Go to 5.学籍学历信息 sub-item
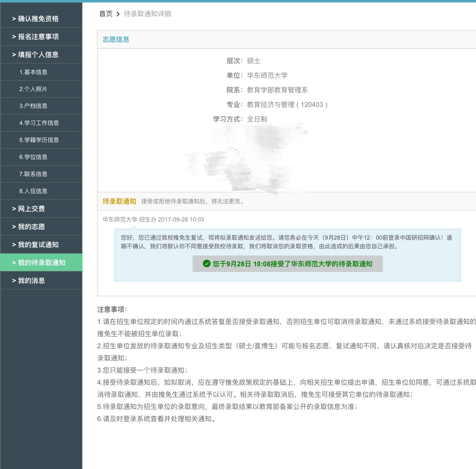Viewport: 476px width, 469px height. (41, 140)
